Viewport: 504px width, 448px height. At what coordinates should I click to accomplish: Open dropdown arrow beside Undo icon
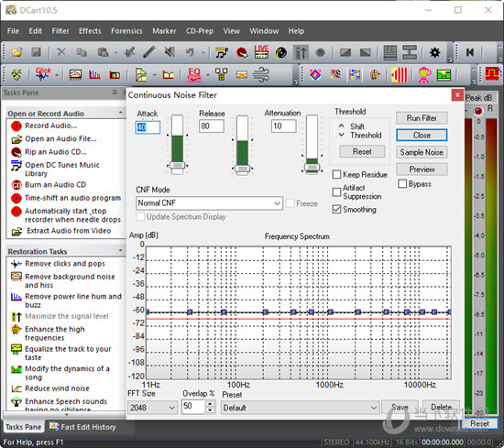(x=203, y=52)
